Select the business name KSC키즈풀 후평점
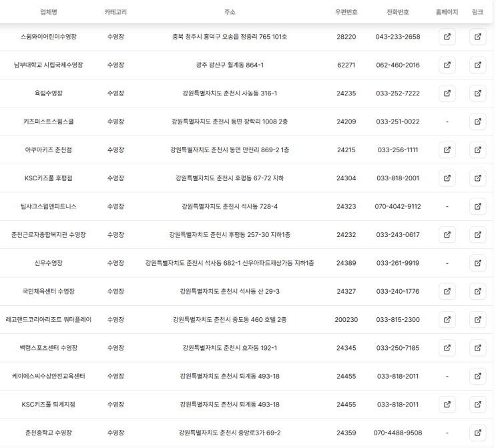The height and width of the screenshot is (448, 496). tap(48, 178)
